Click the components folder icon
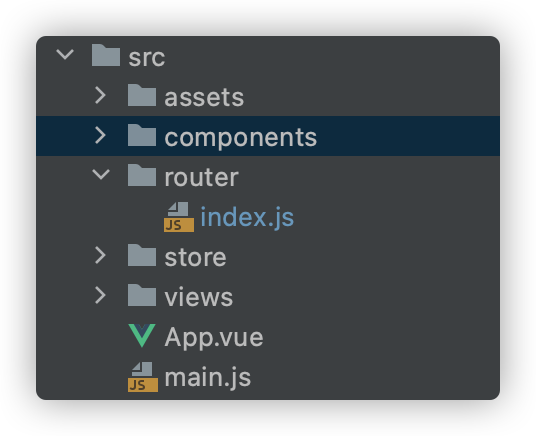This screenshot has height=436, width=536. click(x=142, y=135)
